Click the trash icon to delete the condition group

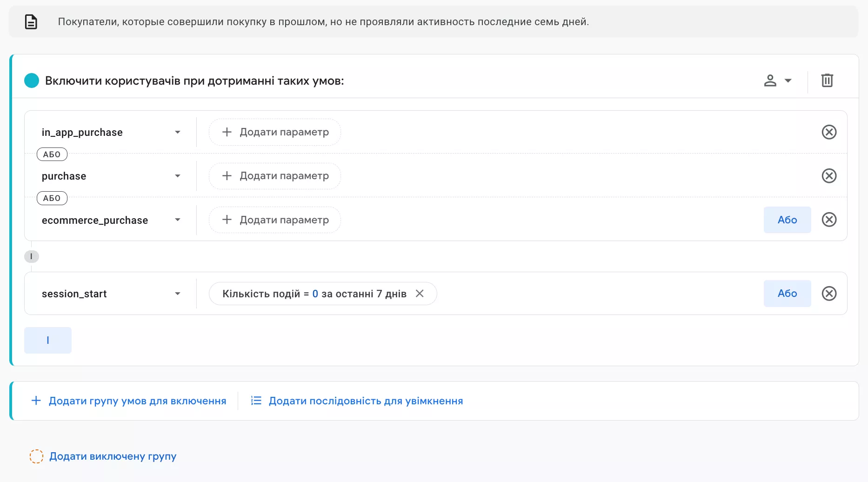click(x=827, y=80)
